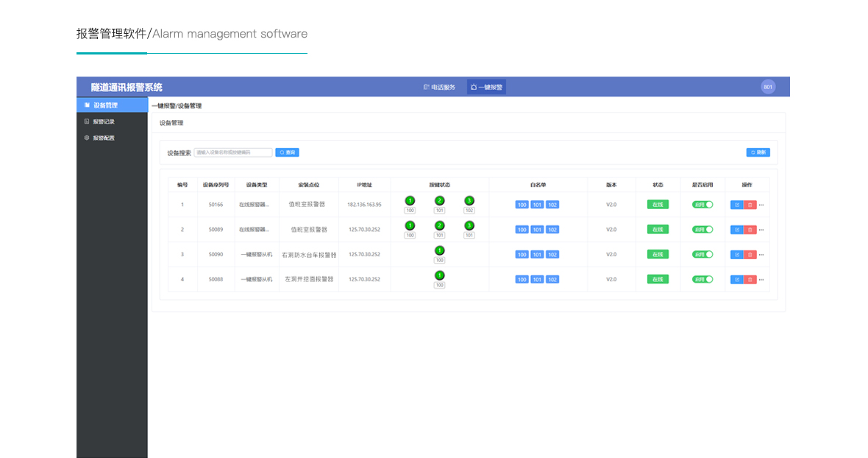Click the edit icon for device 50166
The image size is (868, 458).
point(737,205)
